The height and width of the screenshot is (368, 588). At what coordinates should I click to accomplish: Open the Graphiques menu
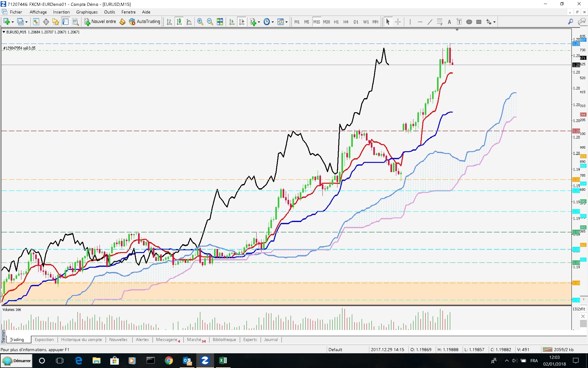pyautogui.click(x=87, y=12)
